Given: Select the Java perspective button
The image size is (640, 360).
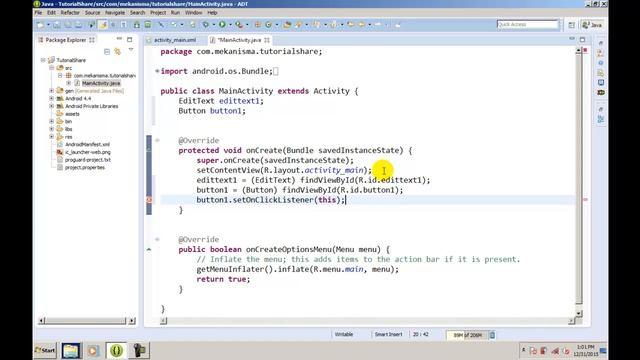Looking at the screenshot, I should click(592, 25).
